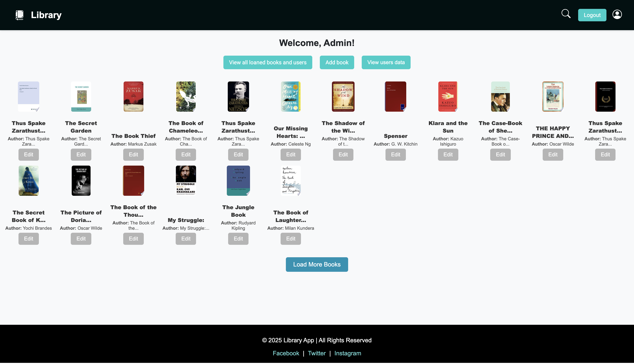
Task: Open View users data
Action: 386,62
